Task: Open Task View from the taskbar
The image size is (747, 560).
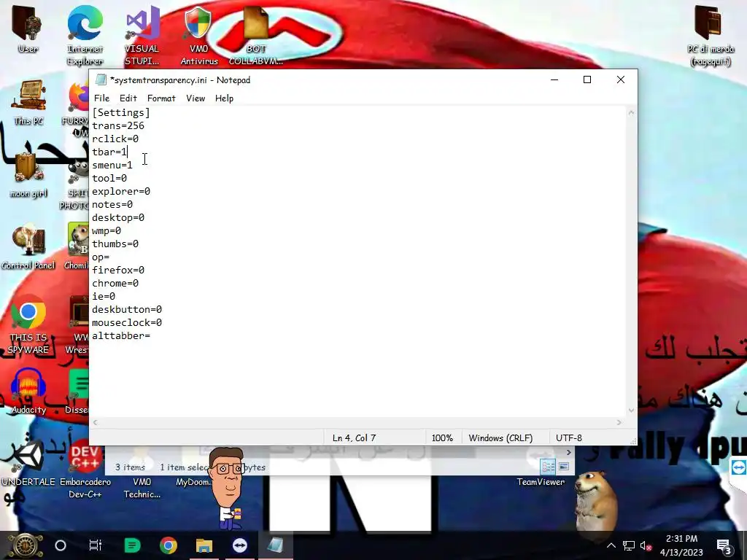Action: [x=96, y=545]
